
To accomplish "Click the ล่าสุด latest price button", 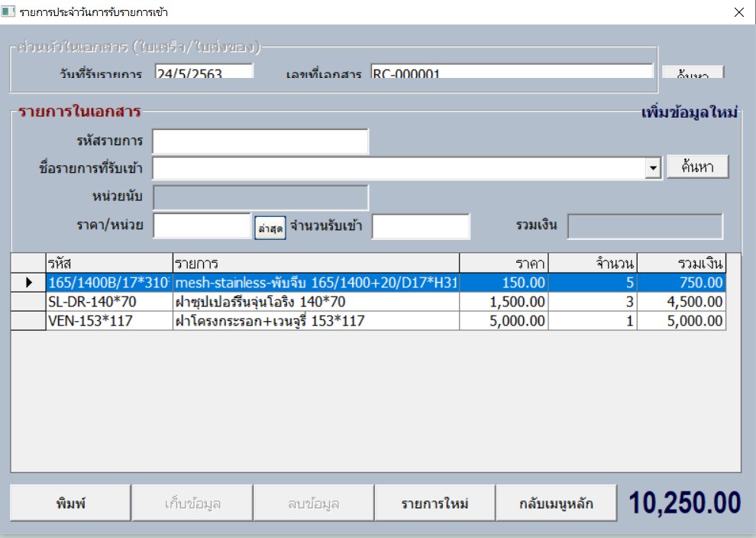I will [x=270, y=228].
